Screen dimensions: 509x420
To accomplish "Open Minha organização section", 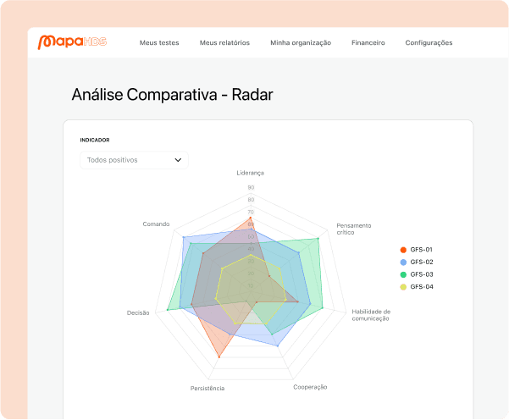I will 301,42.
